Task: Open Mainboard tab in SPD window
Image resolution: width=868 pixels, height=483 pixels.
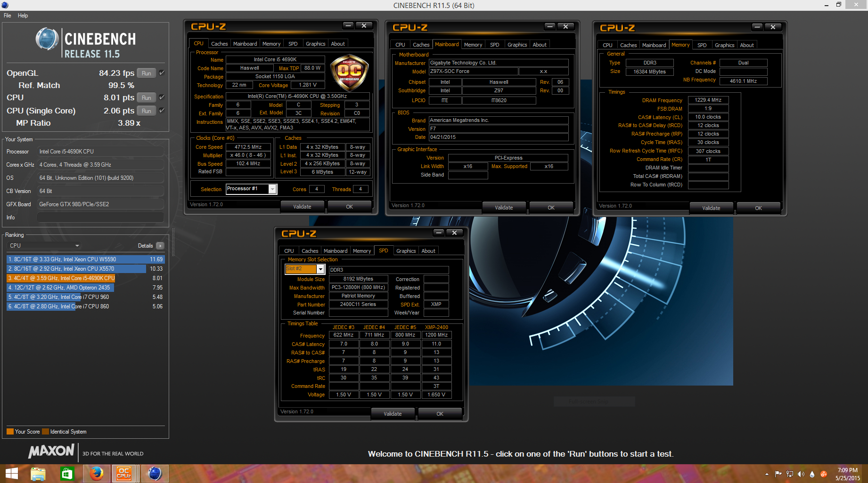Action: point(336,251)
